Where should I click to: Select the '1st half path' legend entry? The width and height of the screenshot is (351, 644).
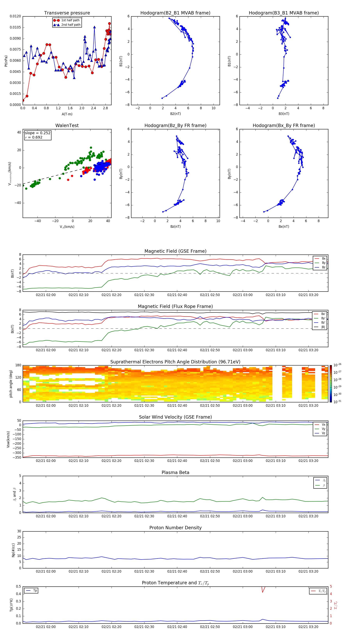pyautogui.click(x=67, y=20)
